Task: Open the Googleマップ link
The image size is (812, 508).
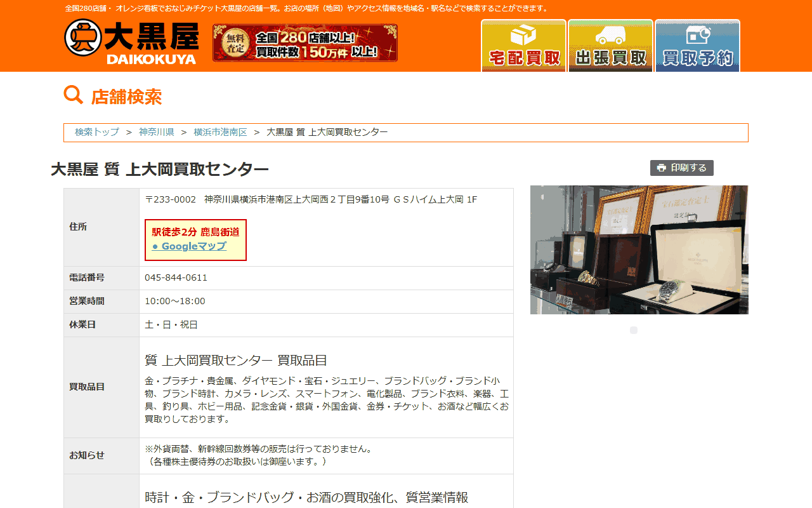Action: (189, 246)
